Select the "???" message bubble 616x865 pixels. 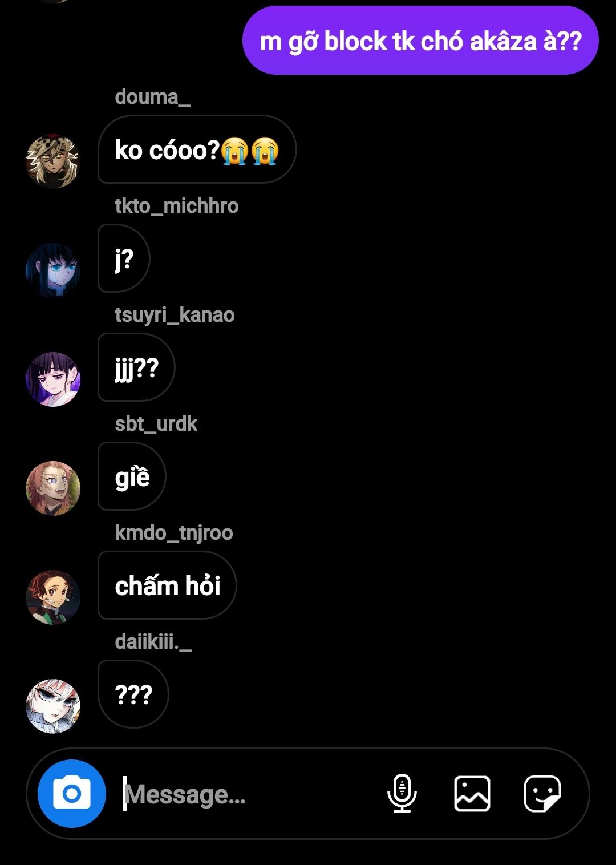point(133,694)
